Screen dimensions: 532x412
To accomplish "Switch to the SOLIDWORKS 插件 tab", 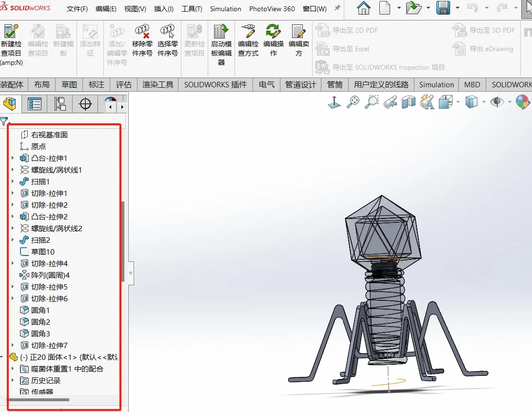I will coord(216,84).
